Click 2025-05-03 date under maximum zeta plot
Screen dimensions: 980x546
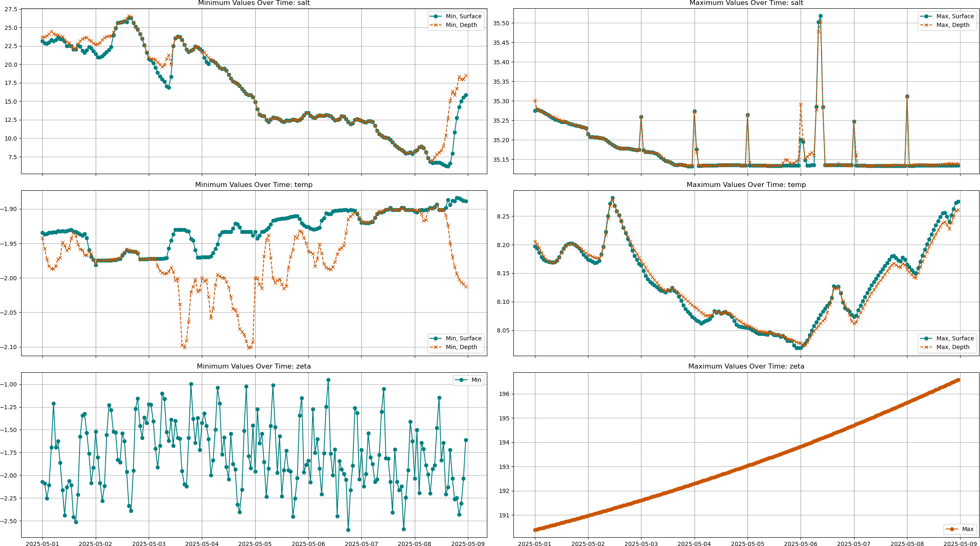click(641, 544)
